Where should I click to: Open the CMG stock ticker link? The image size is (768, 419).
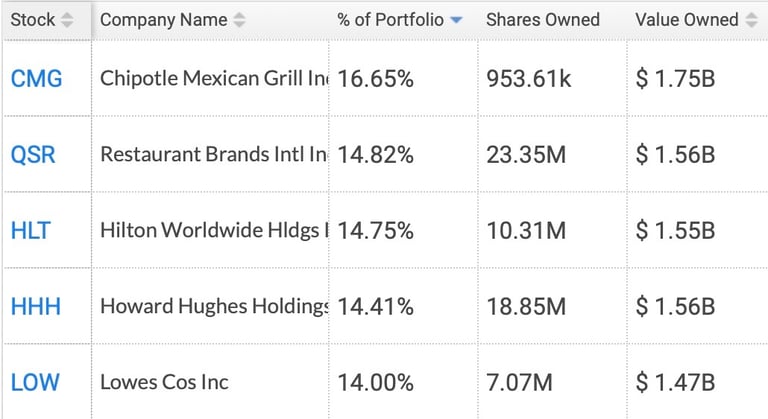(x=36, y=79)
